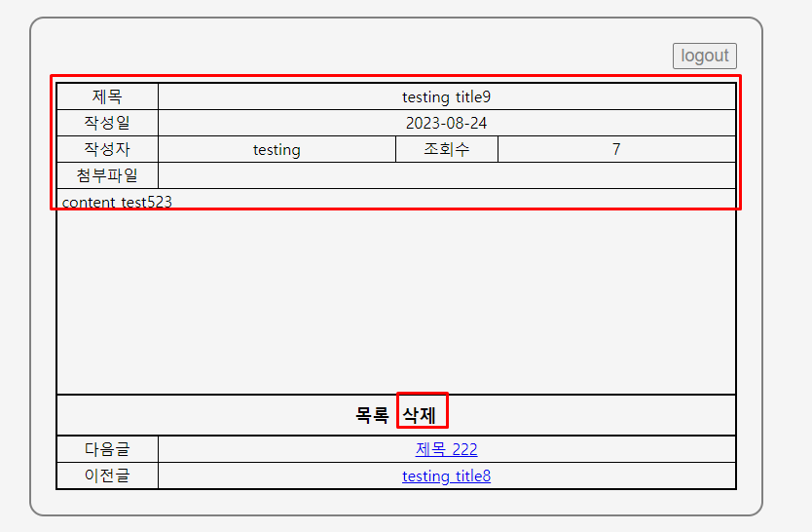Click the 목록 list link

(372, 415)
